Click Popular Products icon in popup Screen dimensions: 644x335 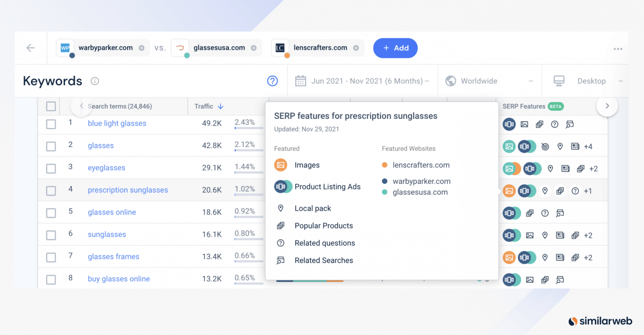[x=280, y=226]
